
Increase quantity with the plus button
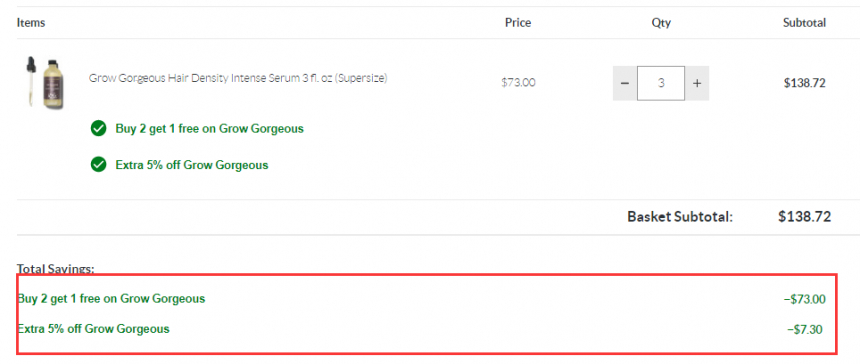[x=697, y=83]
